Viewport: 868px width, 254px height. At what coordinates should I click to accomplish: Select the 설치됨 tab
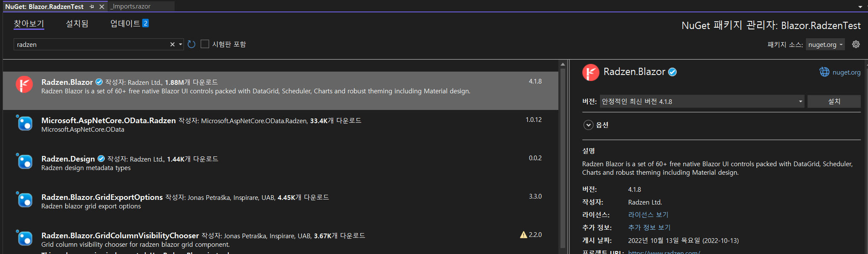click(77, 23)
